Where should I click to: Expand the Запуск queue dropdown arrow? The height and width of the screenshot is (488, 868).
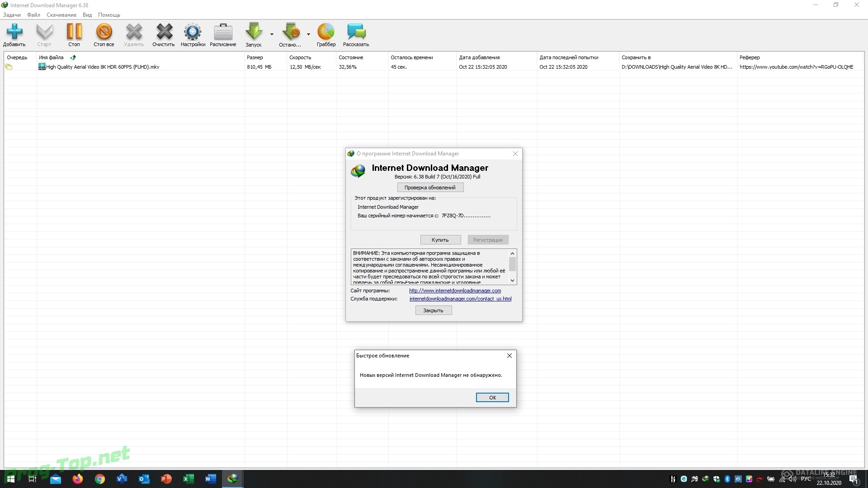tap(272, 34)
